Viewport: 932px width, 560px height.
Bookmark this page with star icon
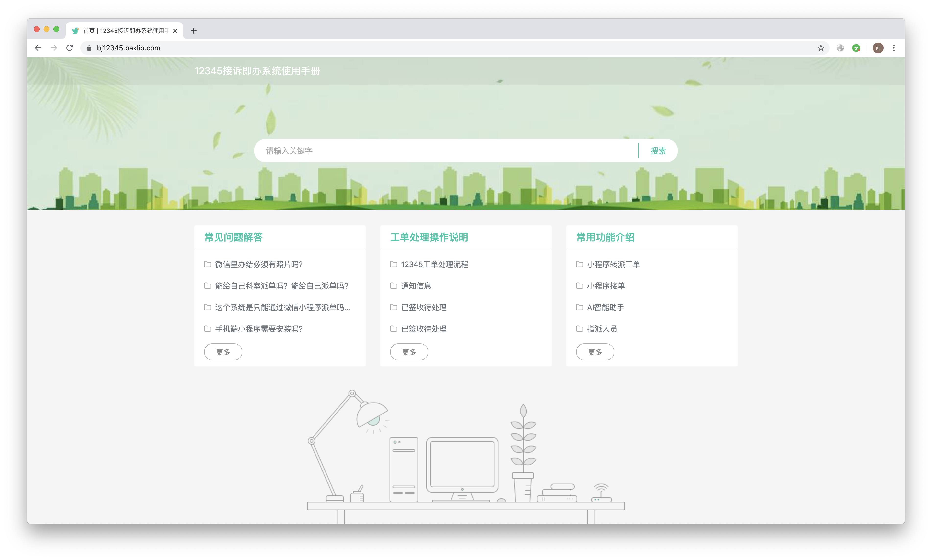click(821, 48)
